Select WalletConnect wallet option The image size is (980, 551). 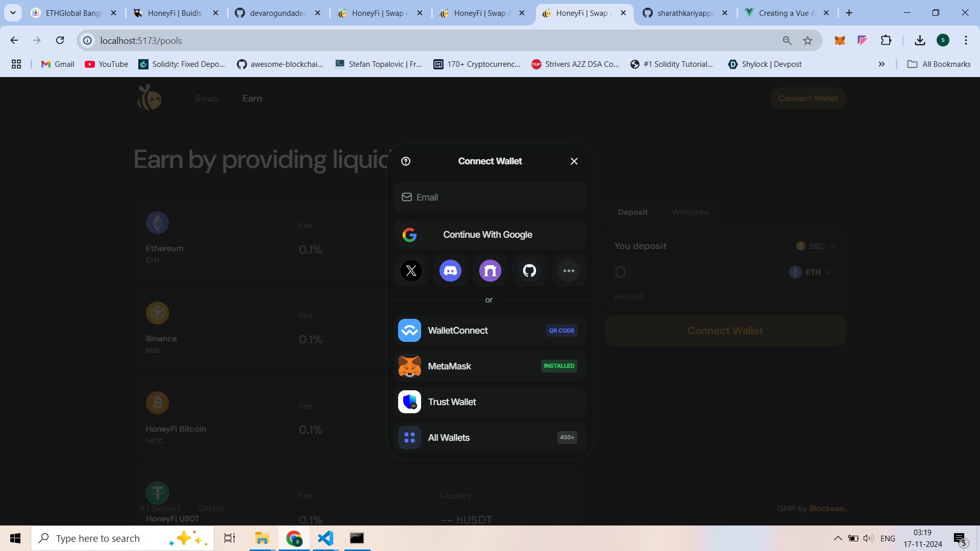(489, 331)
